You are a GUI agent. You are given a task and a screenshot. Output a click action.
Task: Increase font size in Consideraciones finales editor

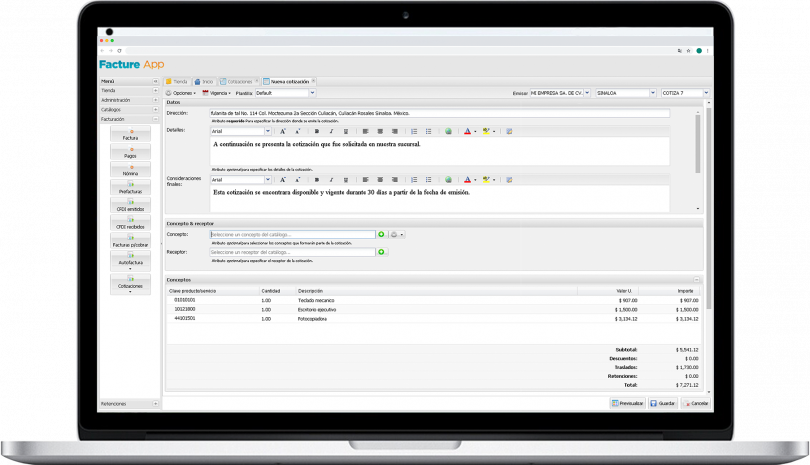(284, 180)
